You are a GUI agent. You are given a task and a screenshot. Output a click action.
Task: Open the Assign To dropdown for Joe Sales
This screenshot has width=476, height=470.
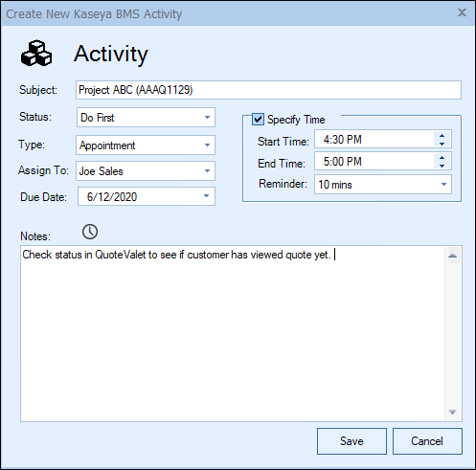coord(146,171)
